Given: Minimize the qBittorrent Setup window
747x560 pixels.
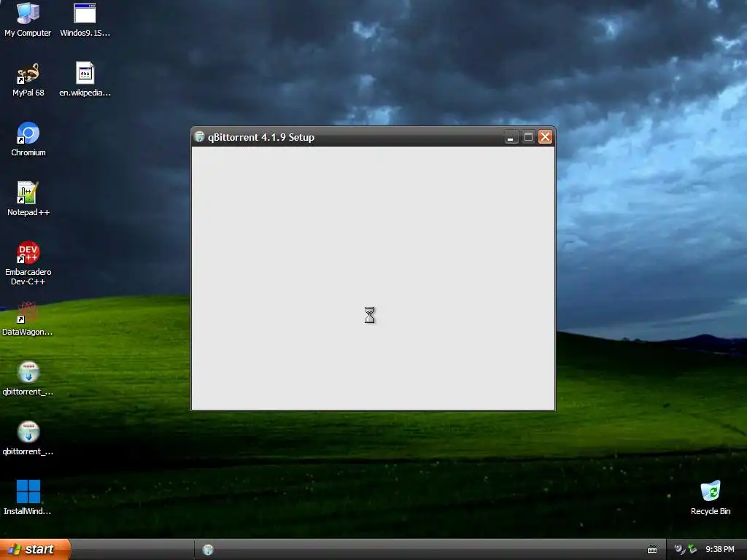Looking at the screenshot, I should coord(511,137).
